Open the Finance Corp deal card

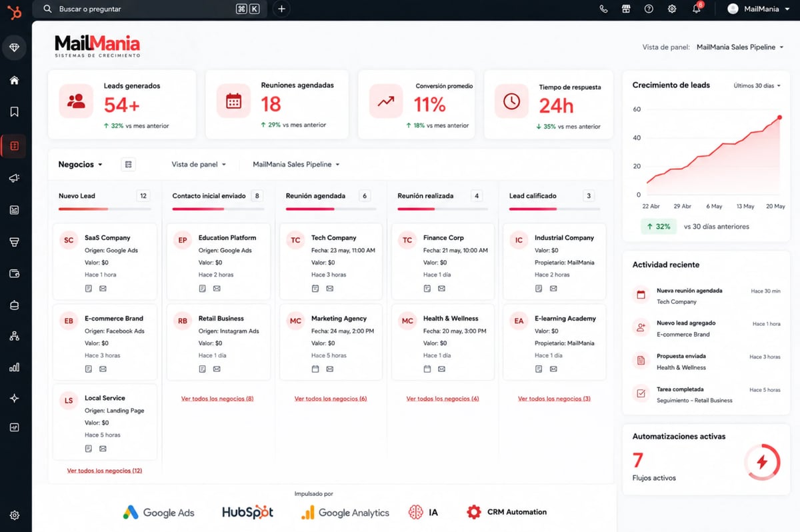(443, 261)
